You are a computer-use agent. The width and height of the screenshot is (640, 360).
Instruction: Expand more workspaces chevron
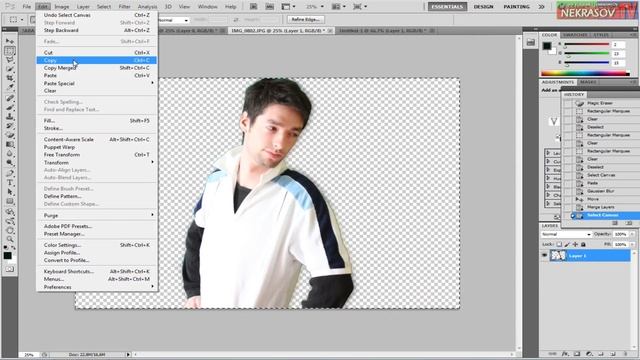tap(541, 7)
